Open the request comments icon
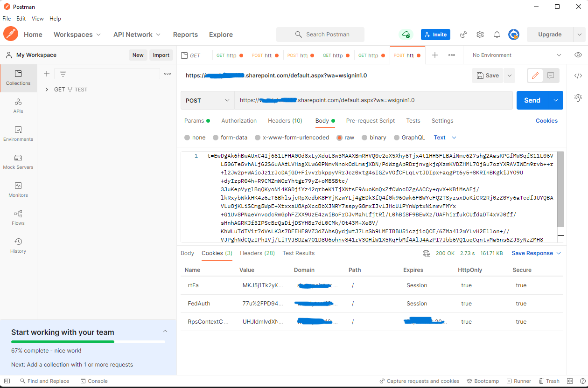 click(551, 76)
